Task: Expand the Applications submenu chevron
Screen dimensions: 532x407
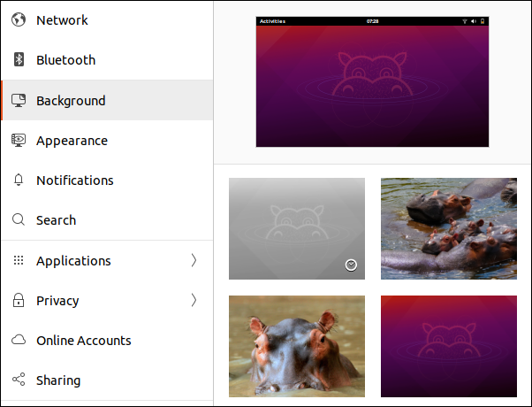Action: [x=194, y=261]
